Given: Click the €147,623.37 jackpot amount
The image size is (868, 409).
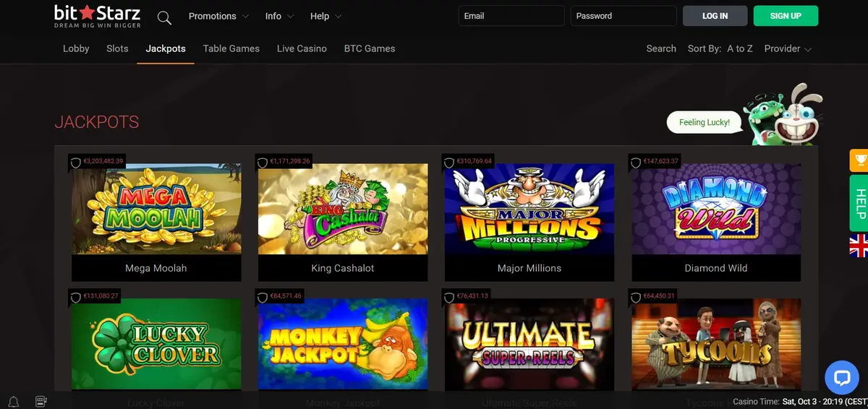Looking at the screenshot, I should pyautogui.click(x=661, y=161).
